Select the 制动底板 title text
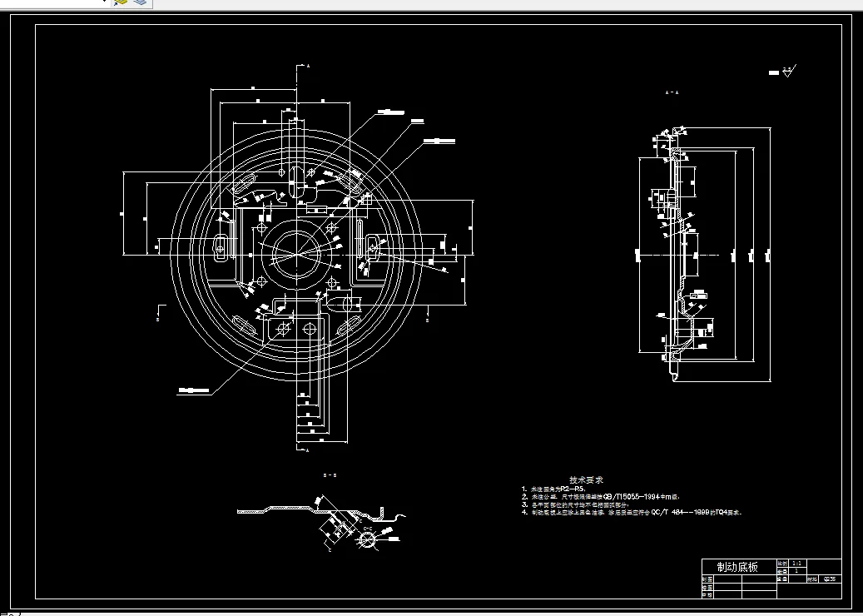Screen dimensions: 863x616 click(737, 567)
